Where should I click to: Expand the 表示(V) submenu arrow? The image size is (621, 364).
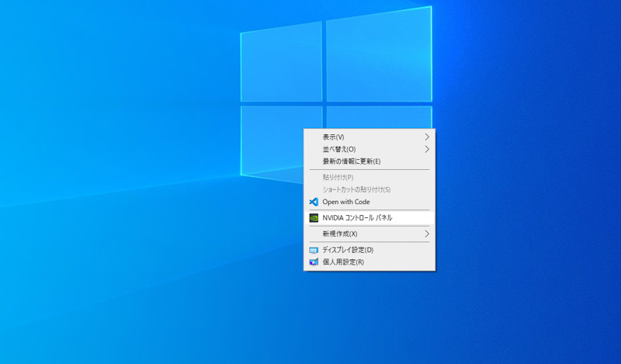click(427, 137)
